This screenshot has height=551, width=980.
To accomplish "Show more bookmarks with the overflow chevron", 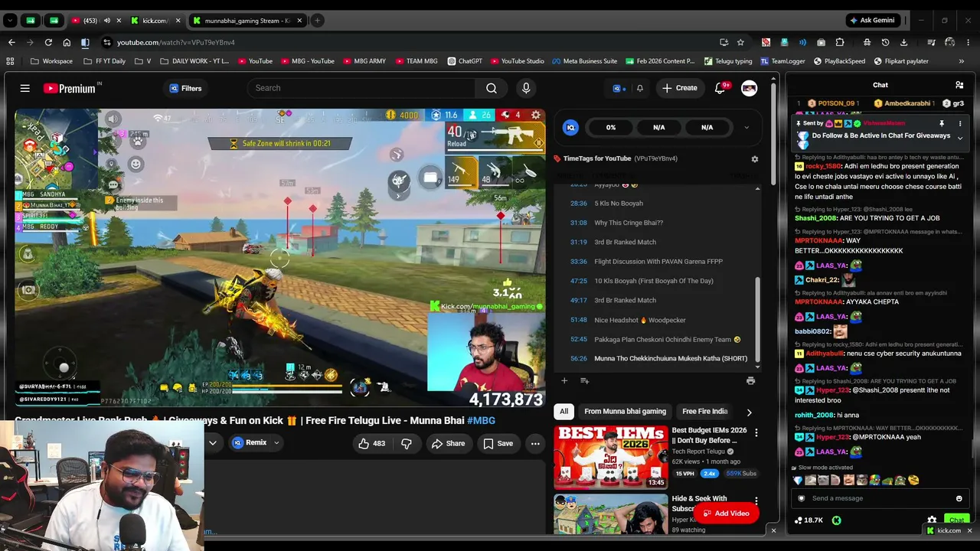I will 962,61.
